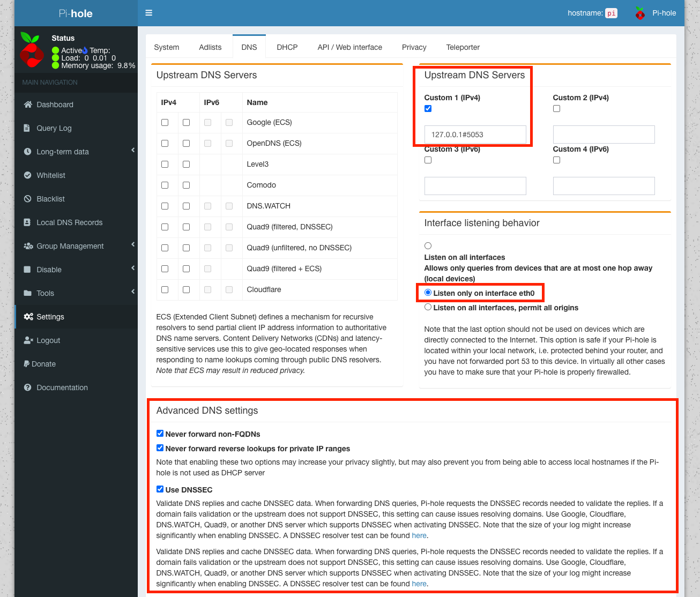Click the Group Management users icon
The width and height of the screenshot is (700, 597).
click(x=28, y=246)
